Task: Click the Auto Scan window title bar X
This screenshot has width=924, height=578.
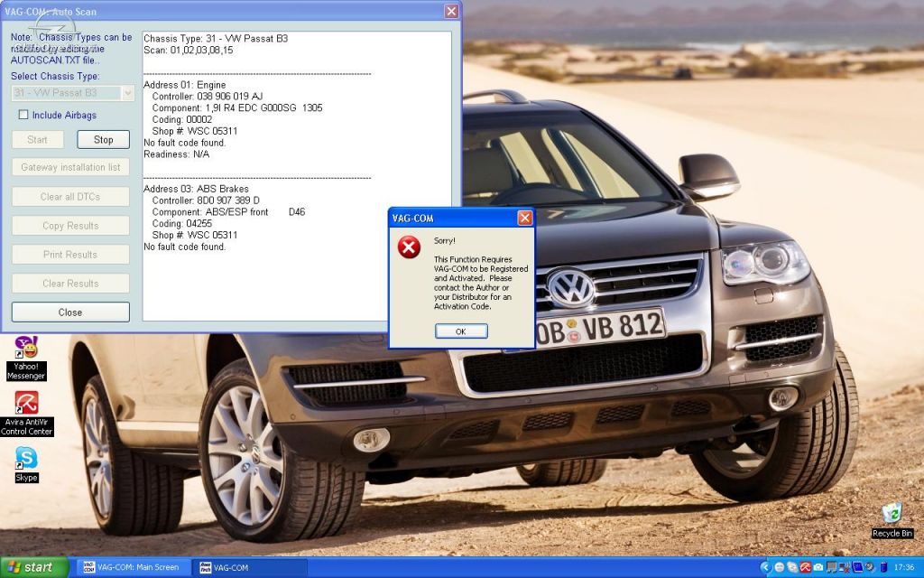Action: (x=451, y=11)
